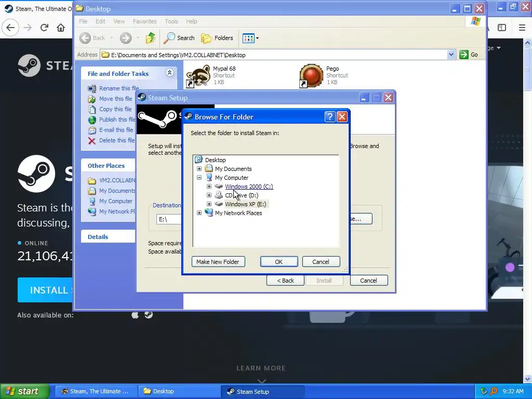The image size is (532, 399).
Task: Switch to Steam browser taskbar item
Action: click(x=96, y=391)
